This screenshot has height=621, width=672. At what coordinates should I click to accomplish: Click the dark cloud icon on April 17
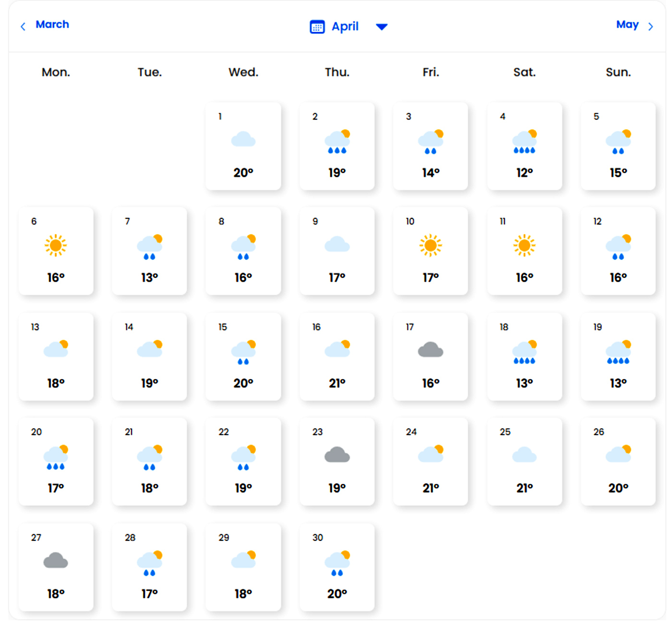pos(431,350)
